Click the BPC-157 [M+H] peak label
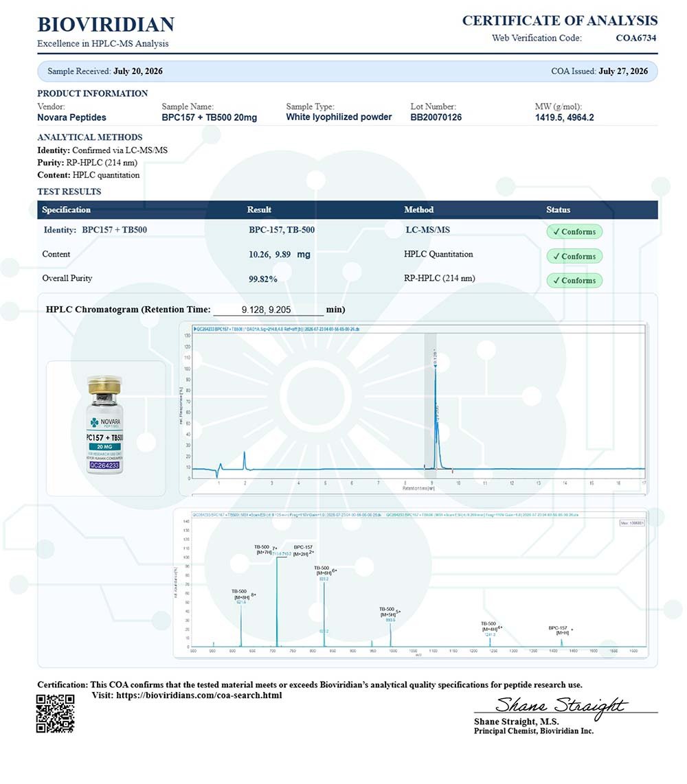Viewport: 687px width, 784px height. click(x=560, y=630)
